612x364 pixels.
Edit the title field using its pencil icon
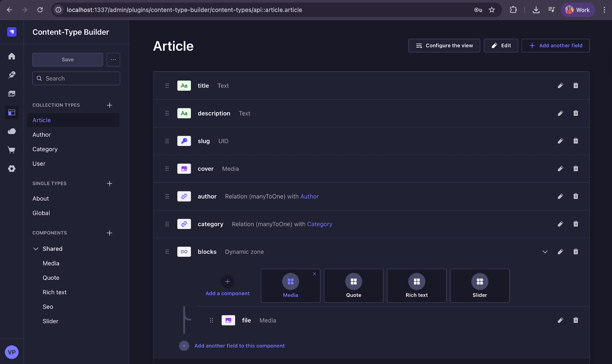pos(560,85)
